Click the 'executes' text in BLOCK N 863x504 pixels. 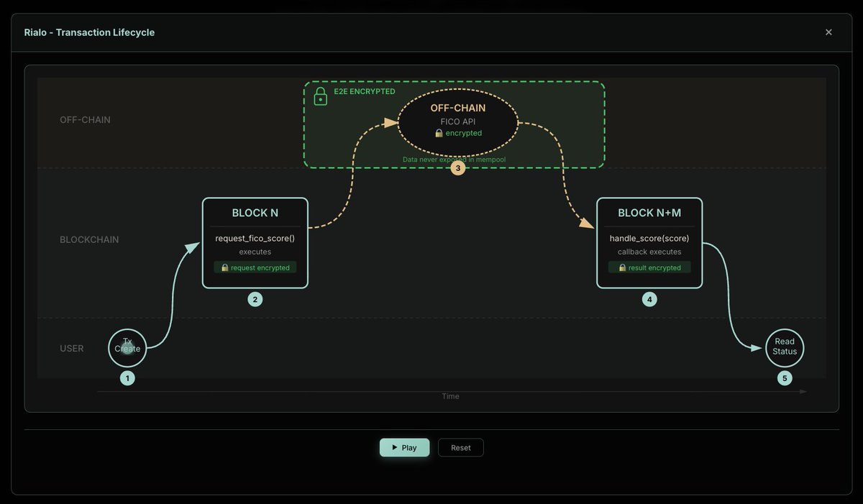tap(255, 252)
